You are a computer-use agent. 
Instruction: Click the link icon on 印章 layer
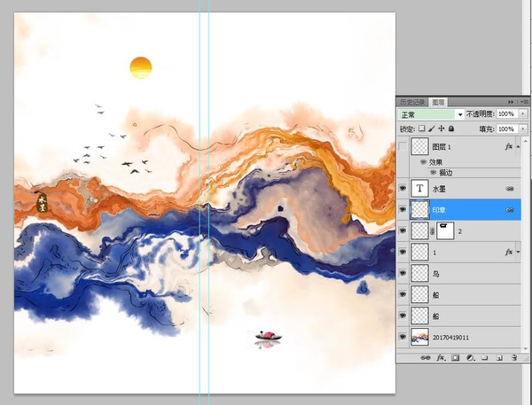pos(510,210)
